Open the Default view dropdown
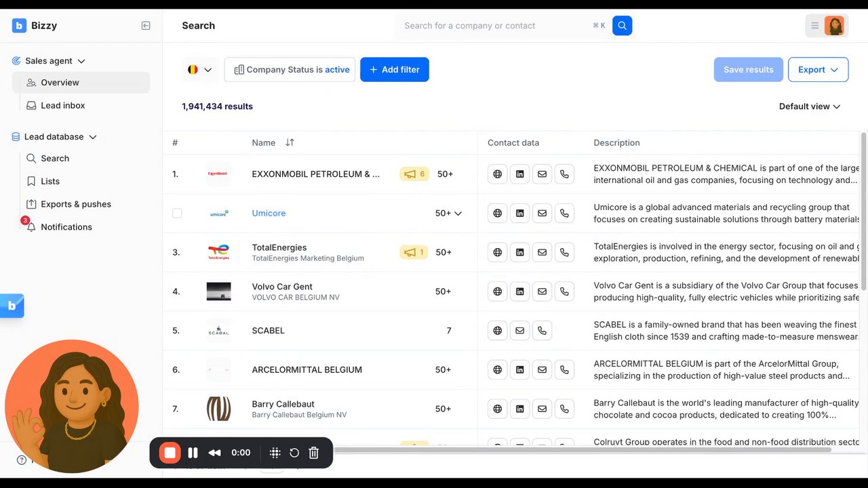Viewport: 868px width, 488px height. (810, 106)
